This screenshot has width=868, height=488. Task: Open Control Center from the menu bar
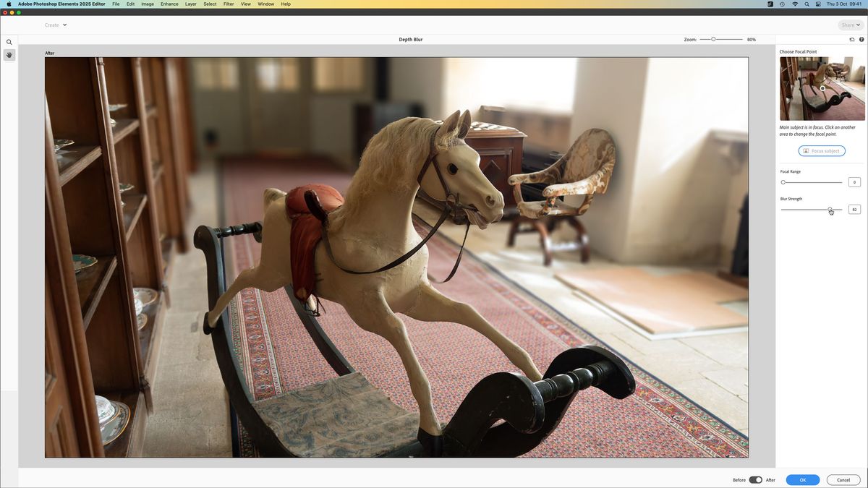click(x=818, y=4)
